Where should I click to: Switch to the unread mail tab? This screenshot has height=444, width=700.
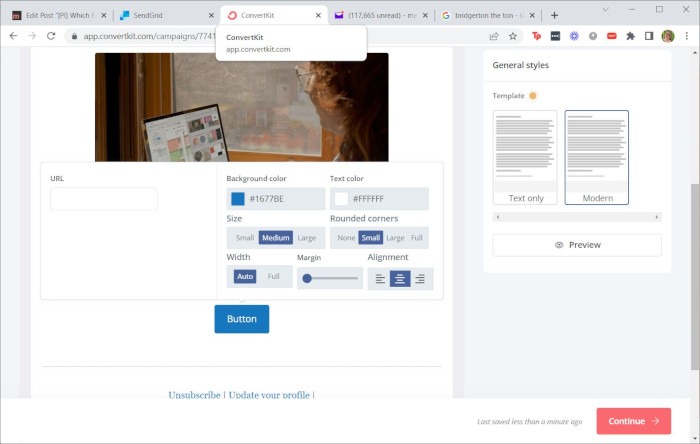(x=380, y=15)
